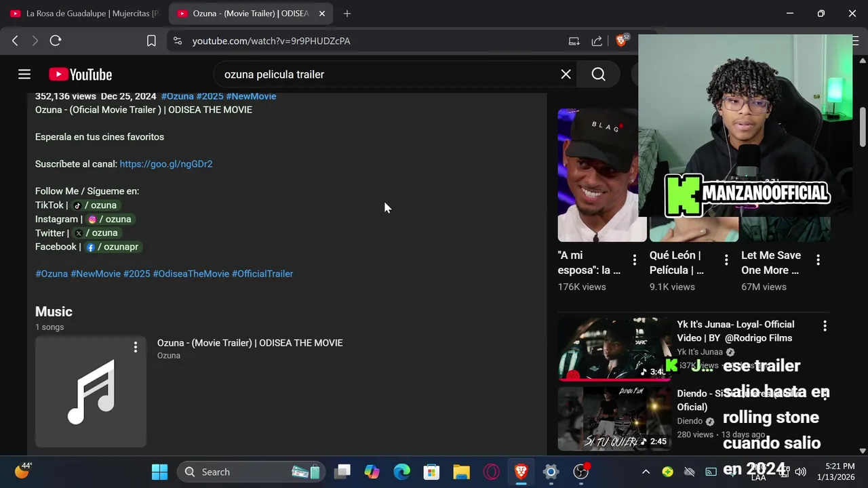Viewport: 868px width, 488px height.
Task: Click the top #Ozuna hashtag
Action: 178,96
